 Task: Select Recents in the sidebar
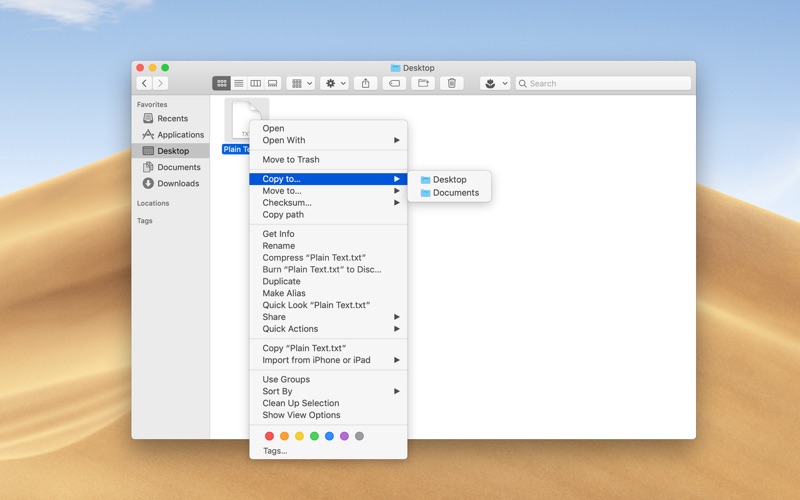point(170,118)
